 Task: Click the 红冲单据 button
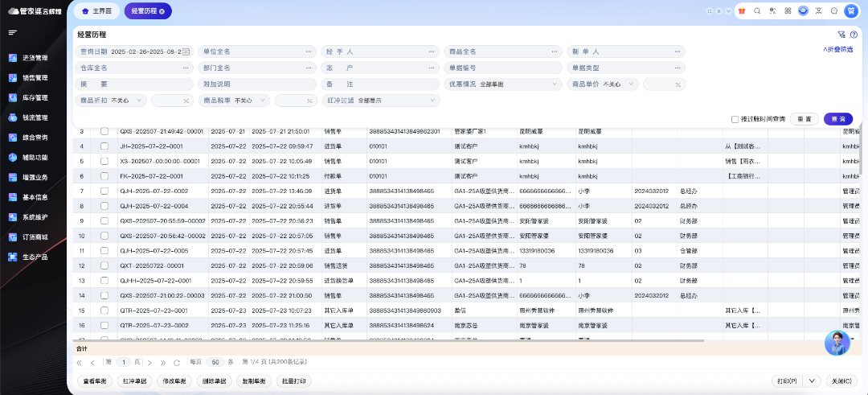point(135,381)
